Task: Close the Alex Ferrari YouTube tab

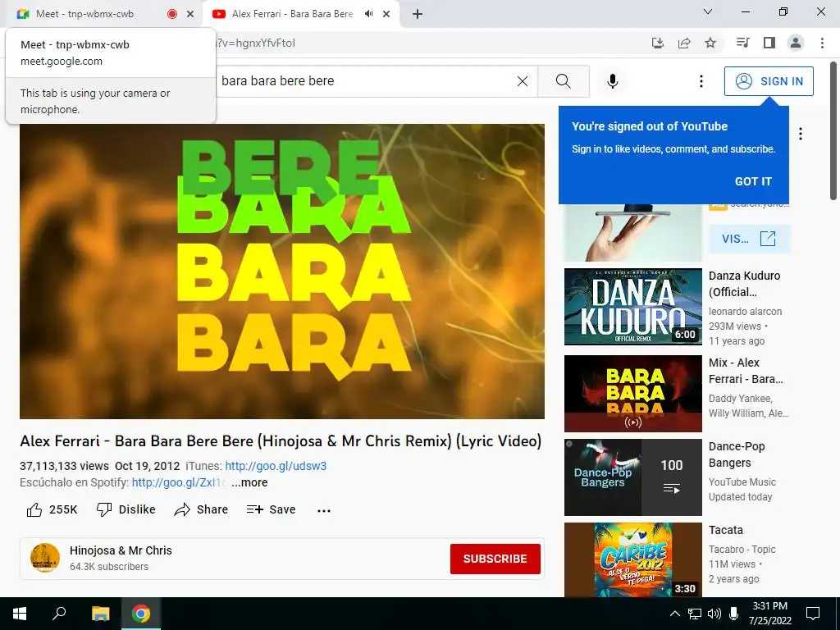Action: [386, 14]
